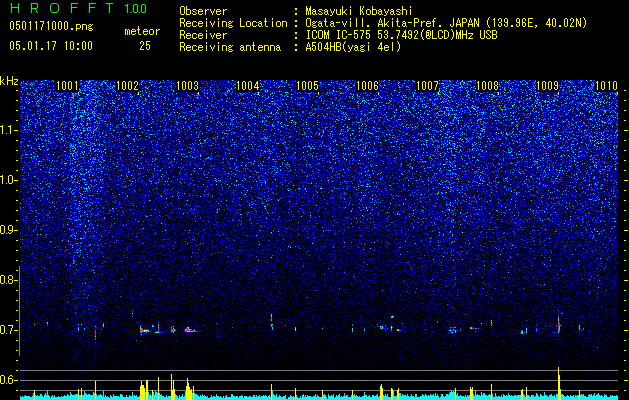Click the 1002 time marker
The width and height of the screenshot is (629, 400).
(x=127, y=85)
